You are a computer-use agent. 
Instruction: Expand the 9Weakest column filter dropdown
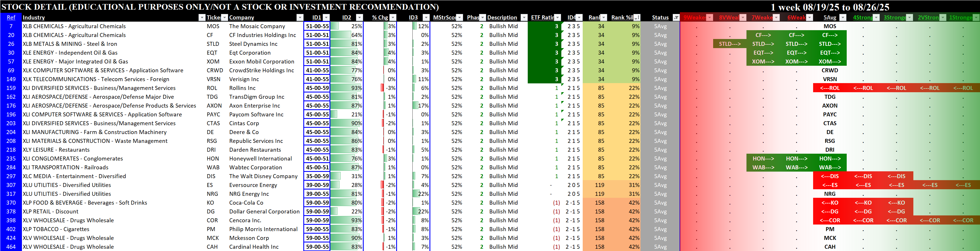[709, 17]
